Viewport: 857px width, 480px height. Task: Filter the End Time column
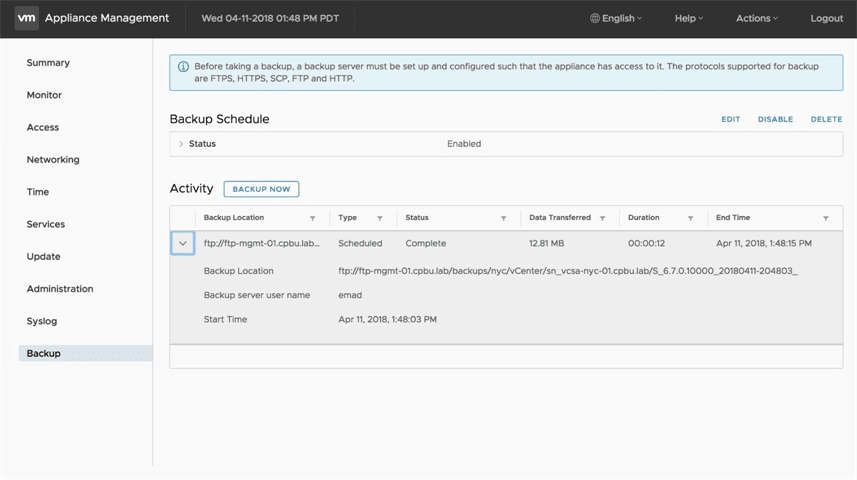825,218
